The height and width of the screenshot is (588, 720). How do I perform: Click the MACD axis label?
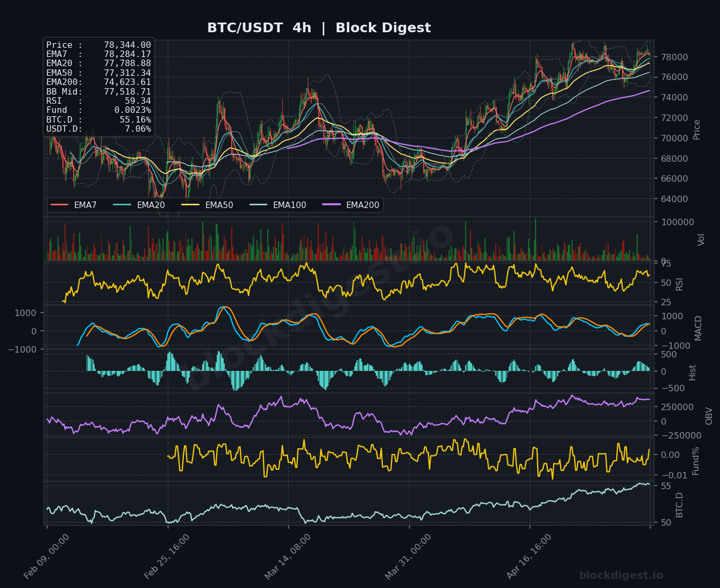tap(698, 328)
